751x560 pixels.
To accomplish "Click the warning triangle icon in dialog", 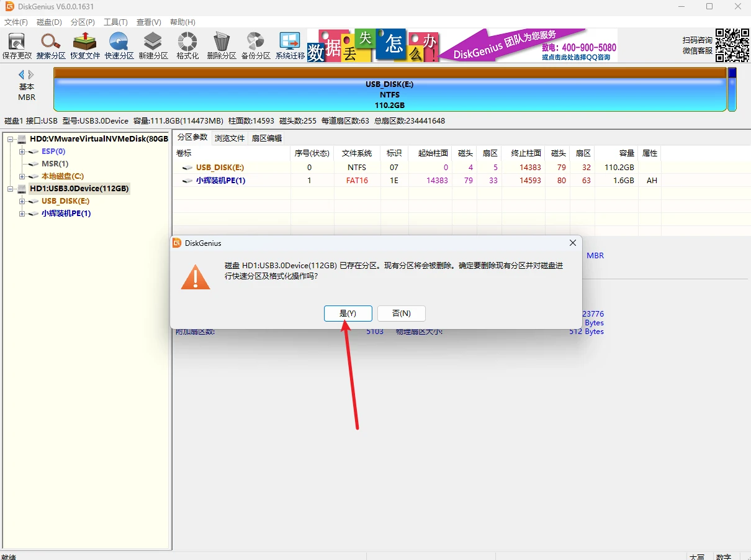I will click(x=196, y=277).
